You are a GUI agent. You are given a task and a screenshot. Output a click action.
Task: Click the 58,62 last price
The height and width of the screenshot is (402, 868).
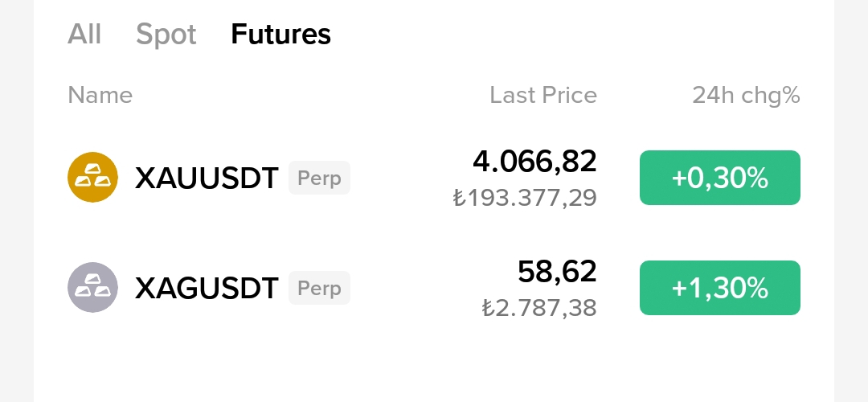(557, 272)
